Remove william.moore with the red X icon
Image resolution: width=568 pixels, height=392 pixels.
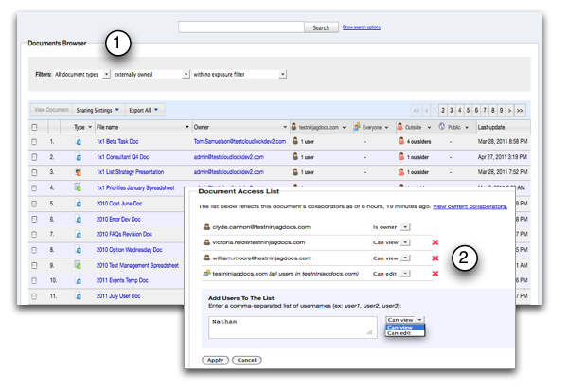[435, 258]
